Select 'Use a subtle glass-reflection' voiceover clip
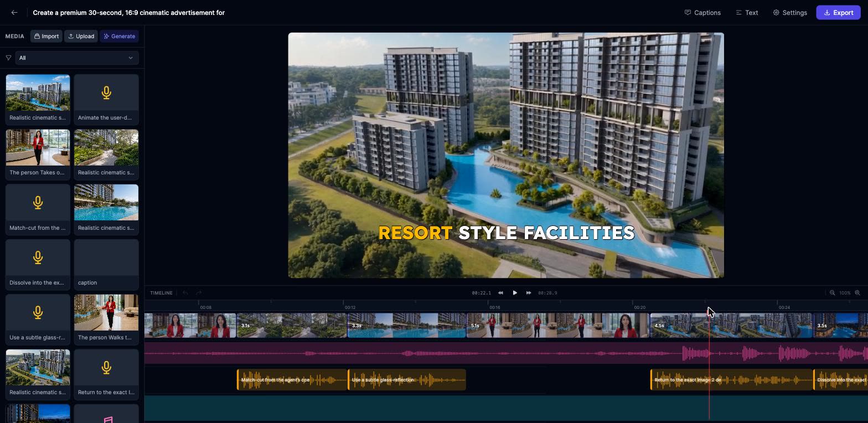Screen dimensions: 868x423 click(x=407, y=380)
